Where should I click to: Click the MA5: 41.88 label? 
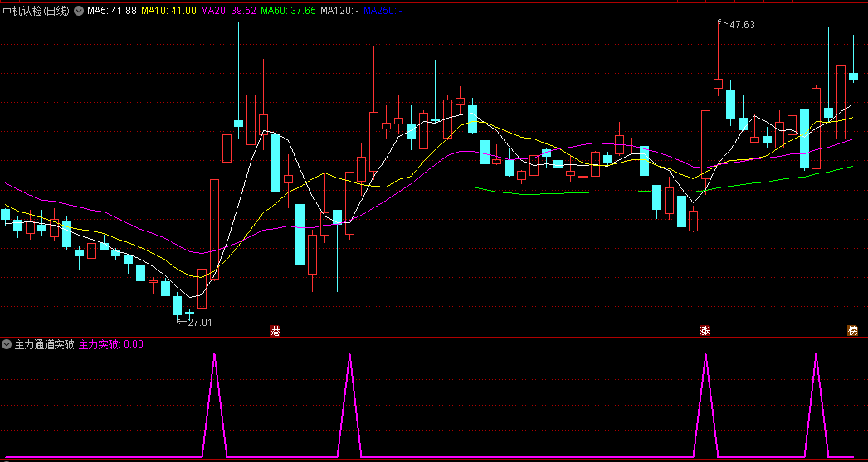point(112,11)
